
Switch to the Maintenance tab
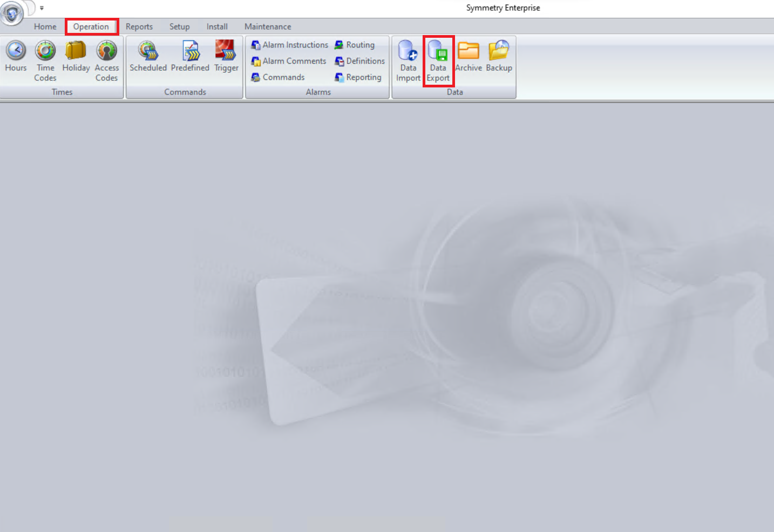pyautogui.click(x=268, y=26)
